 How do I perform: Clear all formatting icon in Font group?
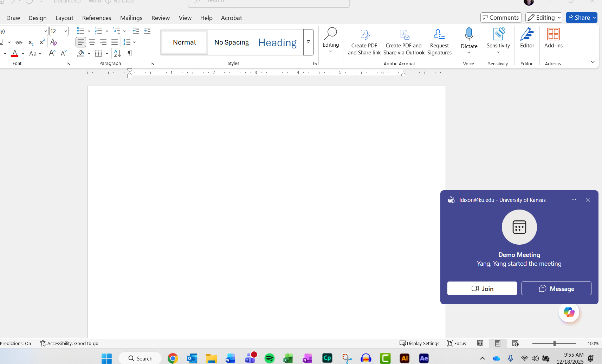(54, 42)
